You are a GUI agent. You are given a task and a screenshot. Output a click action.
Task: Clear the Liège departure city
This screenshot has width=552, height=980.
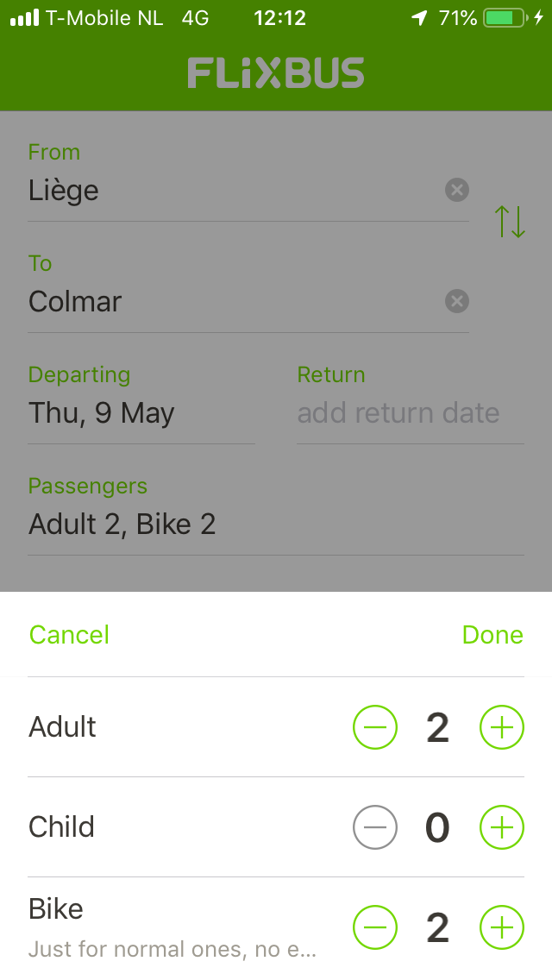[x=457, y=190]
